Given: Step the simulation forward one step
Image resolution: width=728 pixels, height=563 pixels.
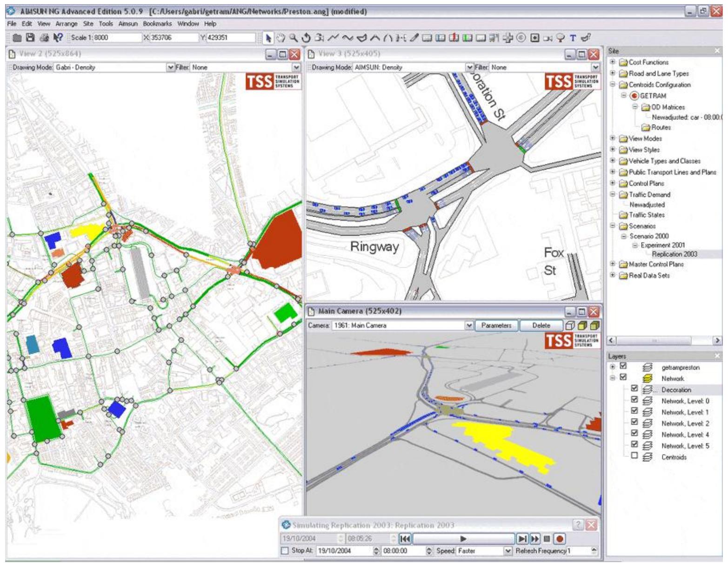Looking at the screenshot, I should tap(522, 539).
